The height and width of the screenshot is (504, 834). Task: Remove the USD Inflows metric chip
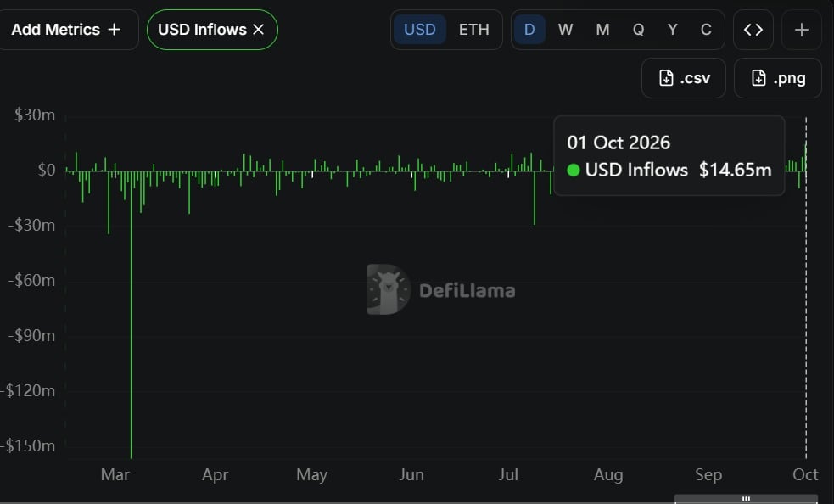tap(259, 30)
